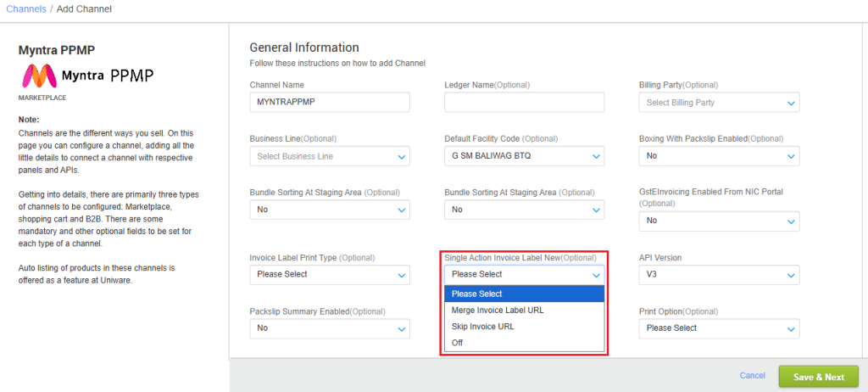
Task: Click the Myntra PPMP heading text
Action: tap(57, 50)
